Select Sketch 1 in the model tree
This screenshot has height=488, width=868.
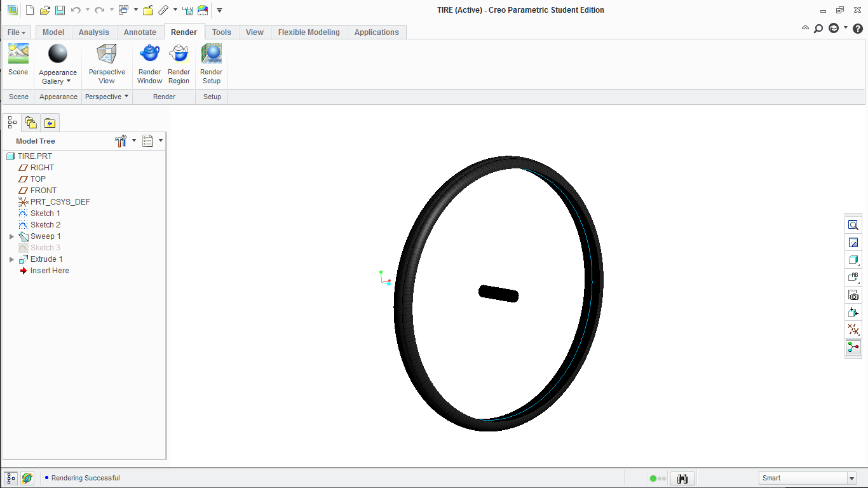click(x=39, y=213)
